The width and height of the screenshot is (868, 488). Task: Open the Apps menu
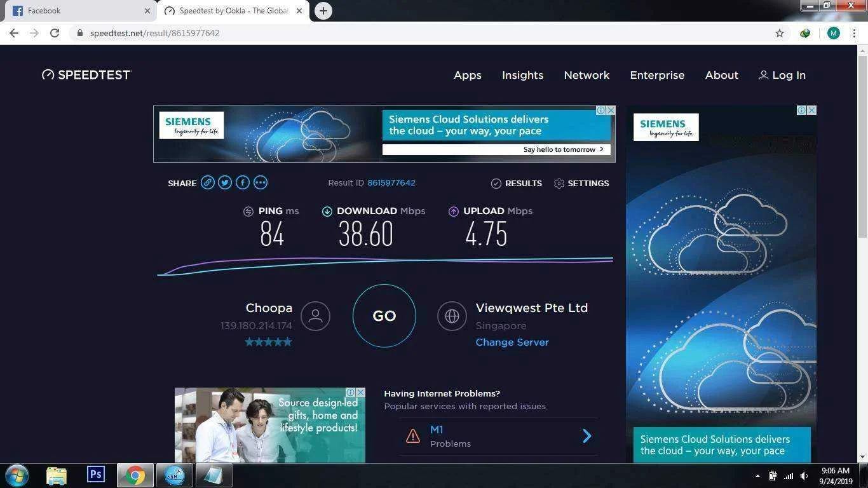(x=468, y=75)
